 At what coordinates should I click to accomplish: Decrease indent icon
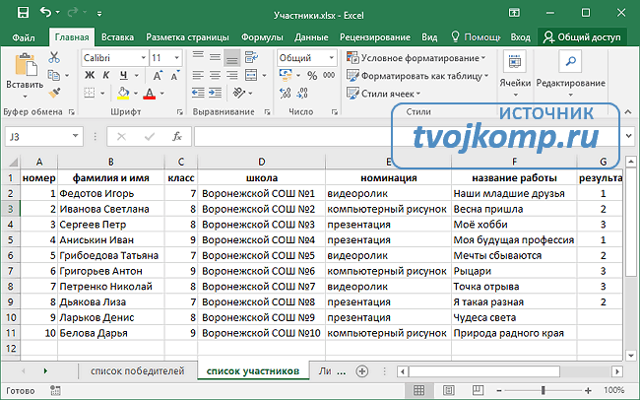(198, 93)
